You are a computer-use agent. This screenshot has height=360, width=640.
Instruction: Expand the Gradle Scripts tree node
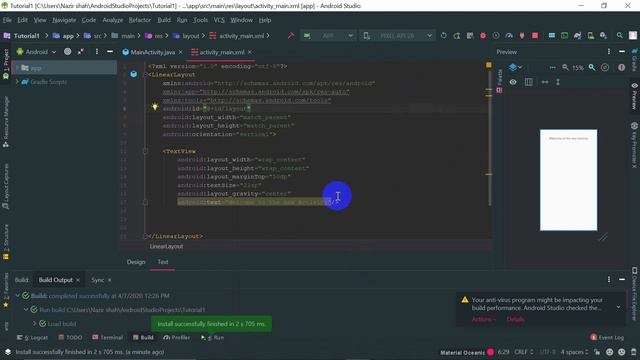pos(17,82)
